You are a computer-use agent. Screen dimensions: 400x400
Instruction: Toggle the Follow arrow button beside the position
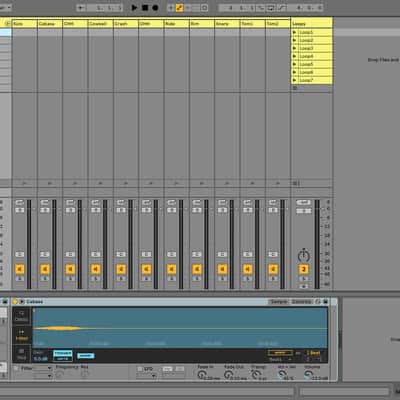pos(81,7)
